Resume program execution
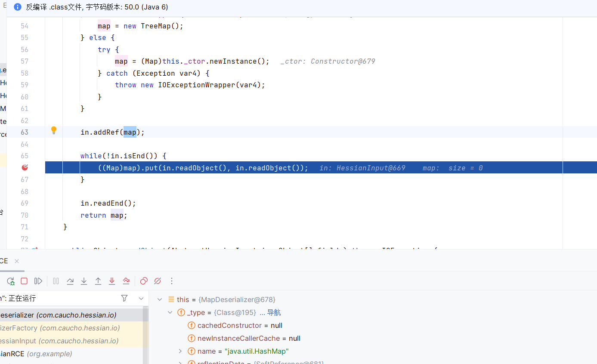 point(38,281)
